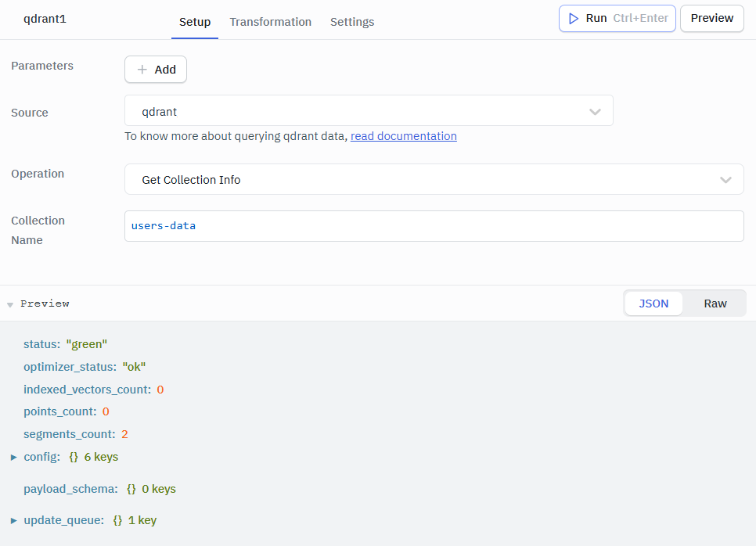
Task: Click the payload_schema key in preview
Action: pyautogui.click(x=70, y=489)
